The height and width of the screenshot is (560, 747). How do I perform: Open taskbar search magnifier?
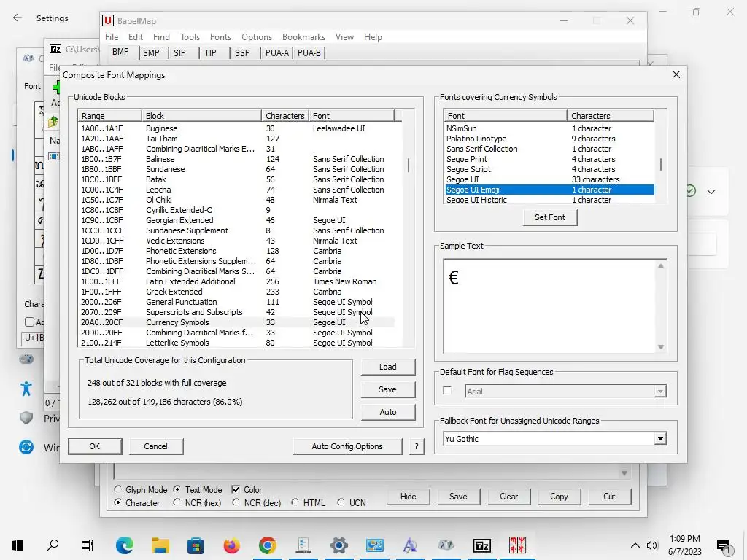[53, 545]
